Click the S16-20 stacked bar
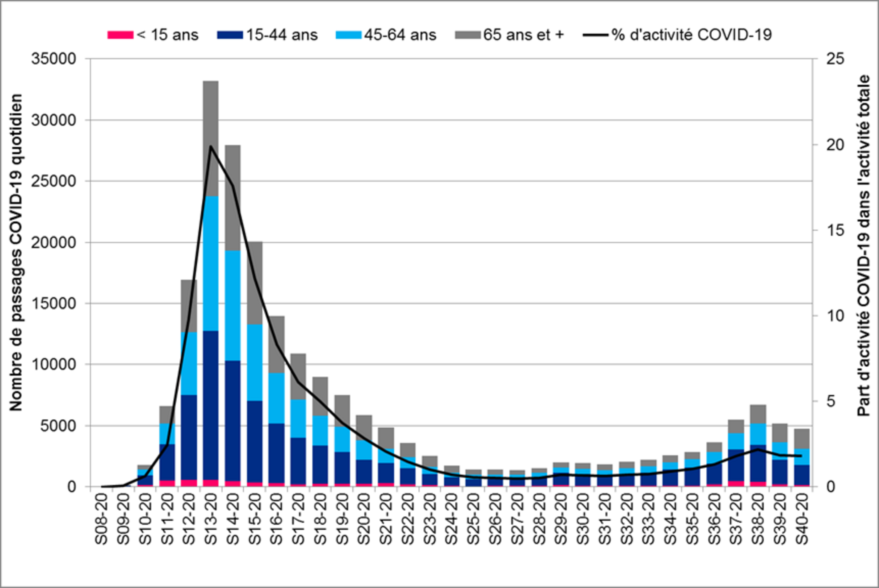 [276, 399]
